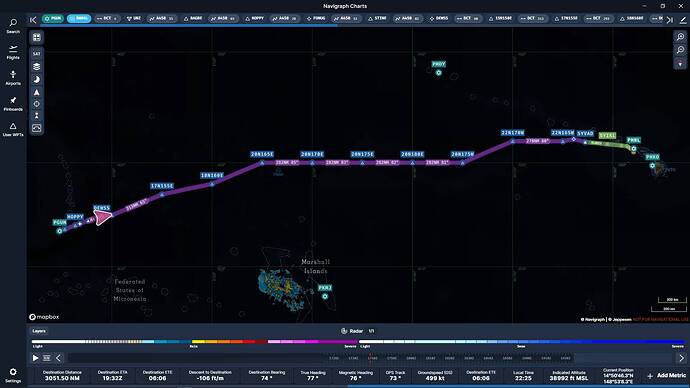This screenshot has width=690, height=388.
Task: Click the mapbox logo link
Action: click(44, 317)
